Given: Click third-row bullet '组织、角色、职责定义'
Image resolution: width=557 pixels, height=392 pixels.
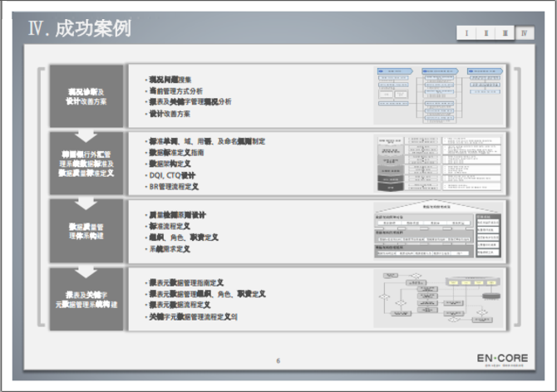Looking at the screenshot, I should (184, 238).
